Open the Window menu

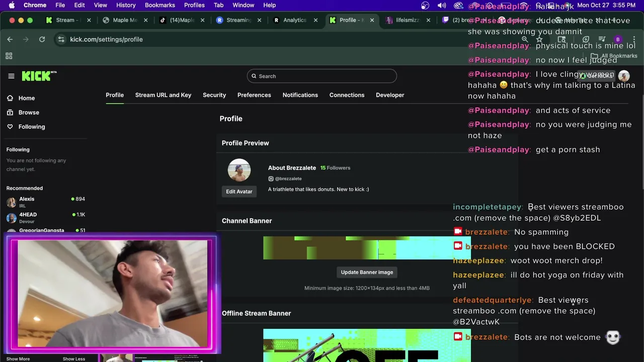(x=244, y=5)
